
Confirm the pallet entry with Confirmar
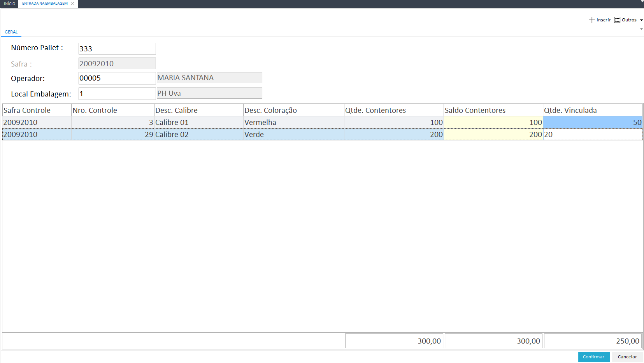pyautogui.click(x=594, y=357)
